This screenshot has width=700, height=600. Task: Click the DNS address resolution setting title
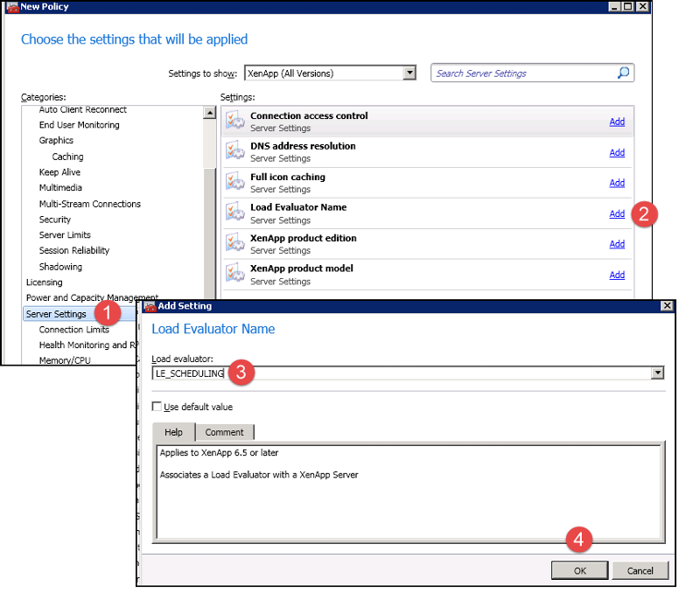coord(303,146)
